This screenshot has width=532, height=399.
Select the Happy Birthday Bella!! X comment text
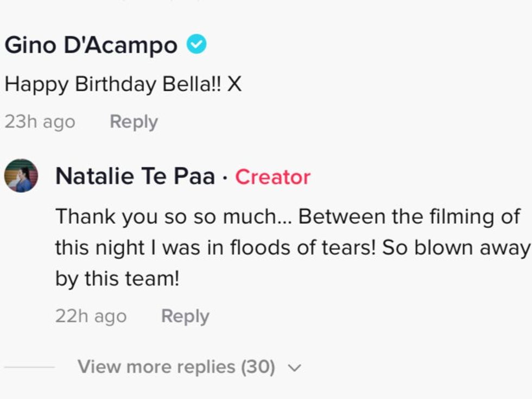pyautogui.click(x=123, y=84)
